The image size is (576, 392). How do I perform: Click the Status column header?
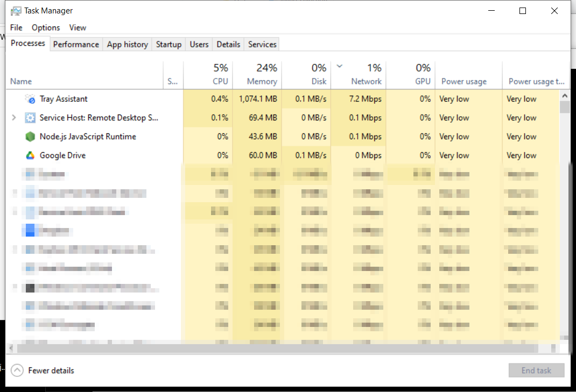173,75
